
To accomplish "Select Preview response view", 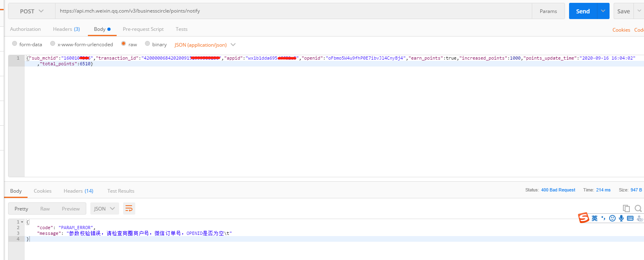I will (71, 208).
